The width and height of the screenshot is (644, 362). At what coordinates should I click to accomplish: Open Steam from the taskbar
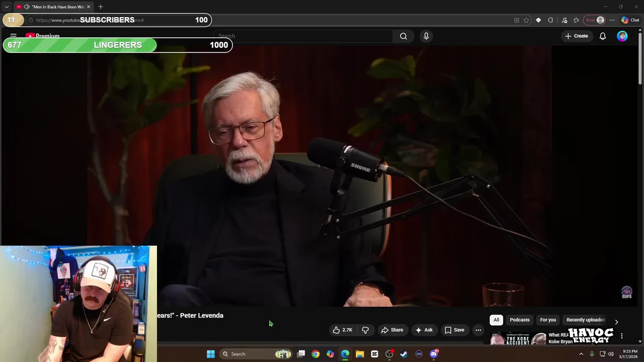tap(404, 354)
